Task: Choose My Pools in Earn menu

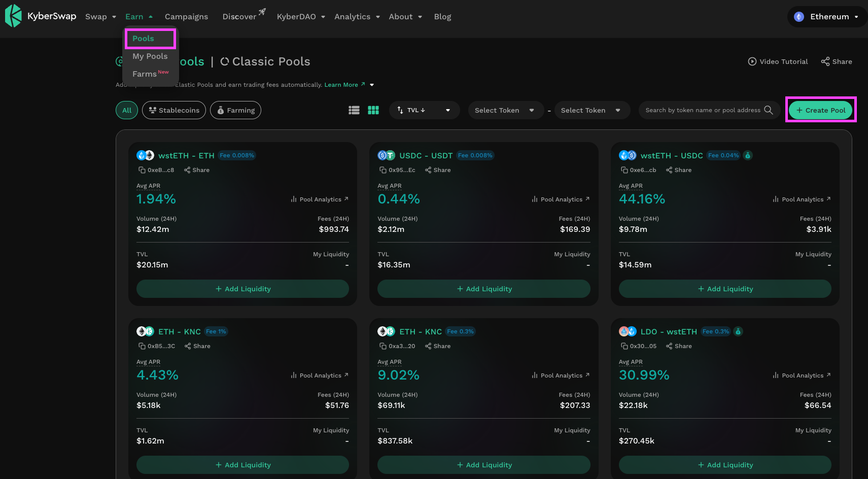Action: 150,56
